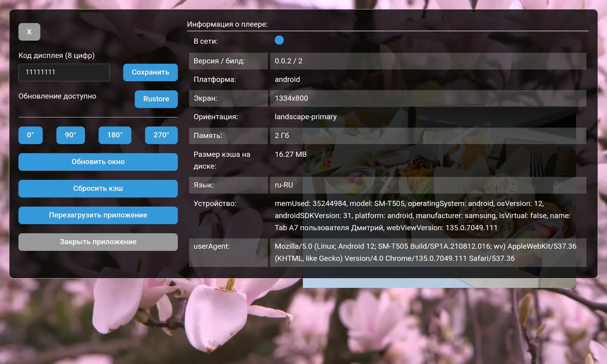Click the Версия / билд label
607x364 pixels.
coord(219,61)
